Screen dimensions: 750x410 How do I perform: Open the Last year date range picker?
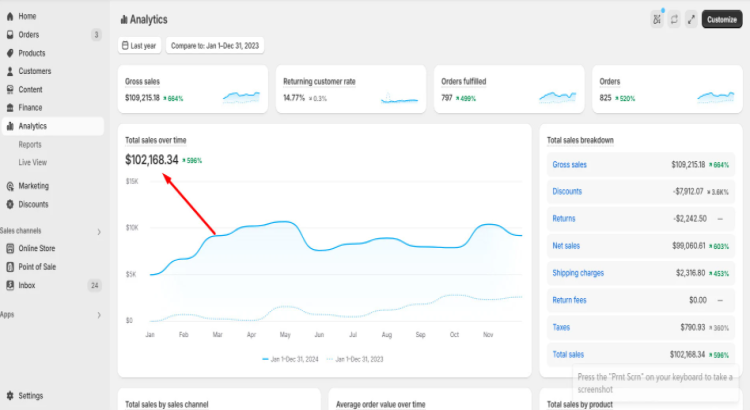pyautogui.click(x=139, y=45)
